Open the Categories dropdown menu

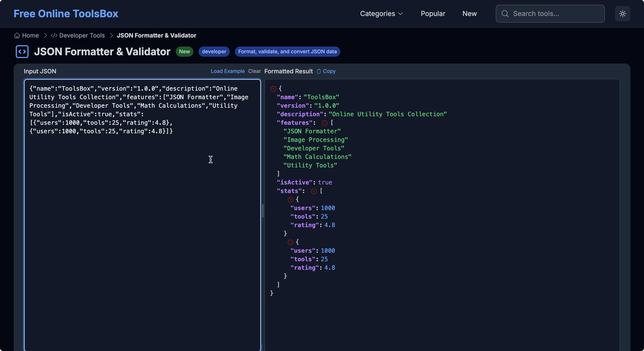(381, 13)
